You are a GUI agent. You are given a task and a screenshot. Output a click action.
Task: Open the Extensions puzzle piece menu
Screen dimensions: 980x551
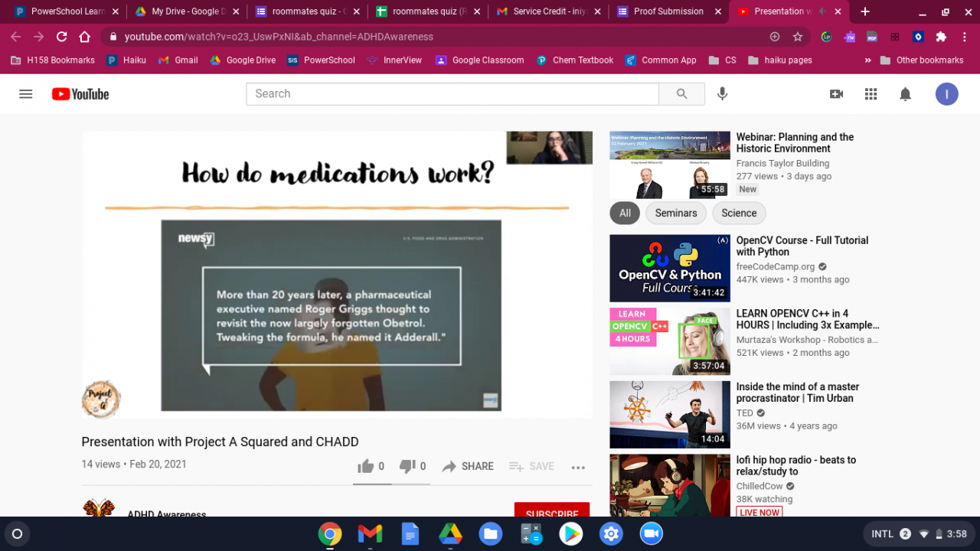coord(941,37)
